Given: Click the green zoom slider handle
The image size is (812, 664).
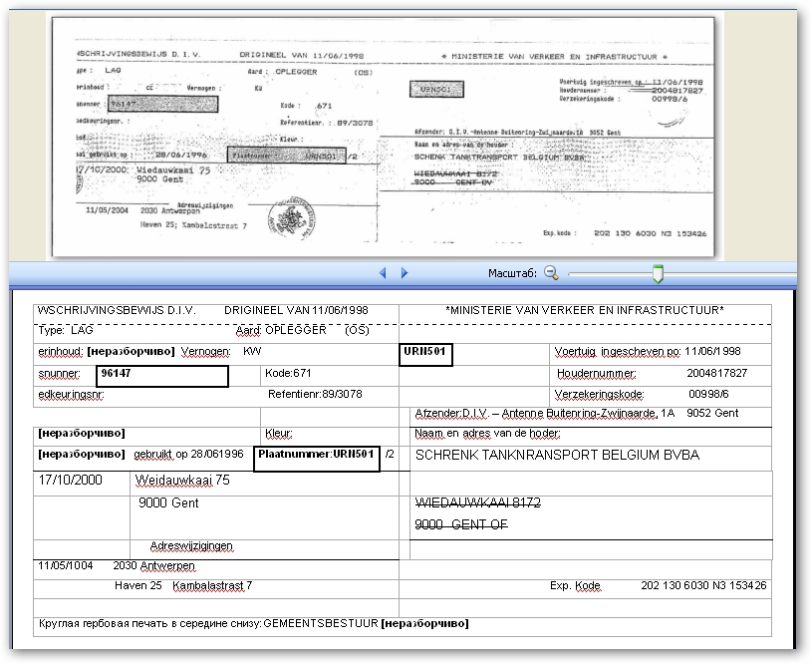Looking at the screenshot, I should pos(658,274).
